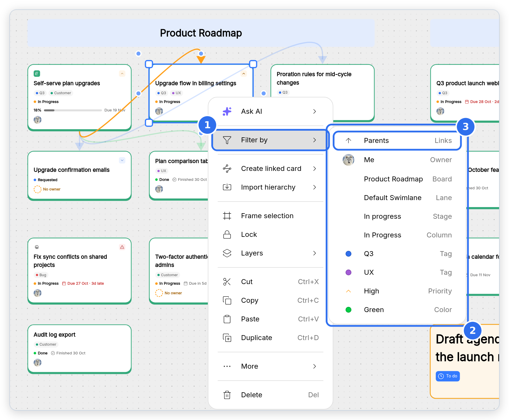The height and width of the screenshot is (420, 509).
Task: Open the Audit log export card
Action: 79,349
